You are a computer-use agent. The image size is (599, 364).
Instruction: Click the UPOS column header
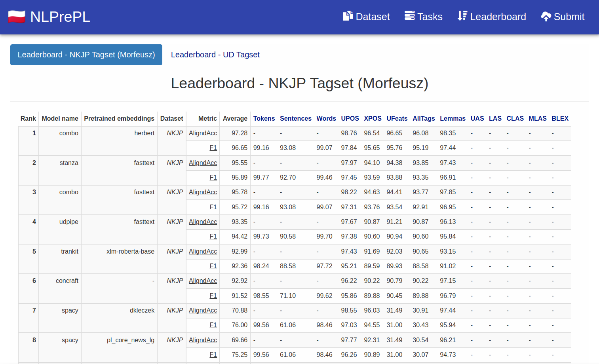350,118
